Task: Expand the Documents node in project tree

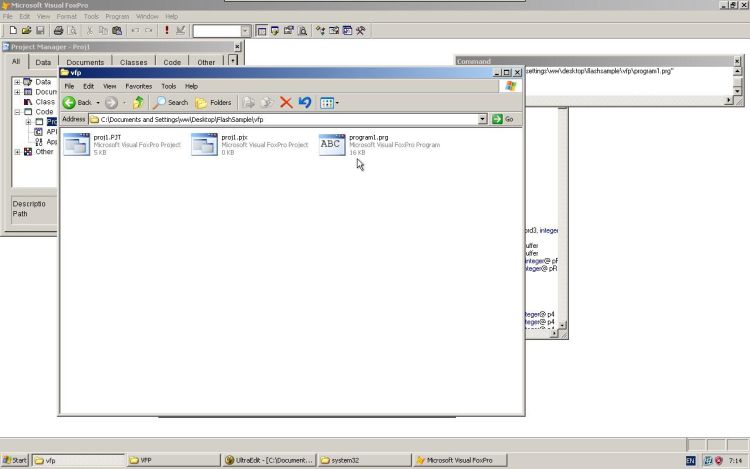Action: point(17,92)
